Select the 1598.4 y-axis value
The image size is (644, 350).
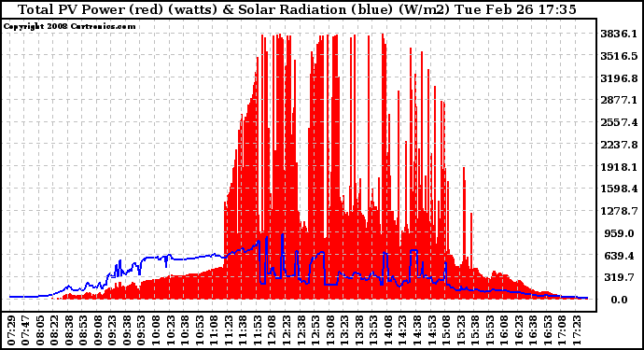tap(620, 189)
